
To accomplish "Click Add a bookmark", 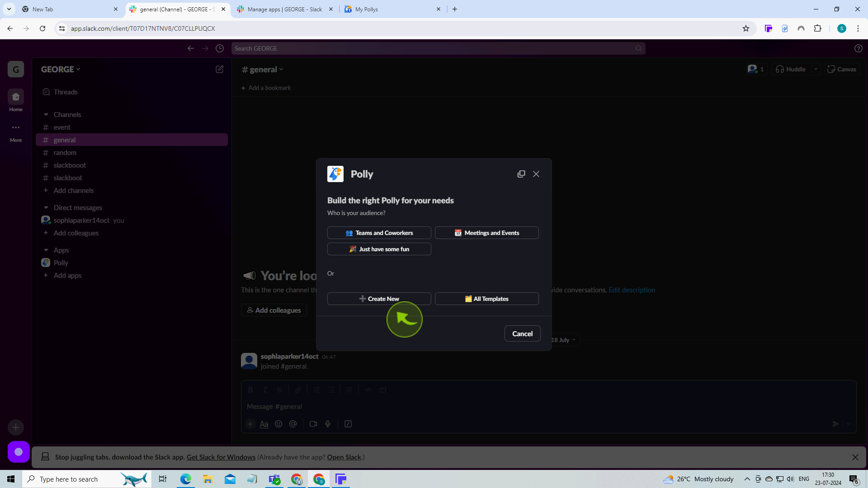I will tap(266, 88).
